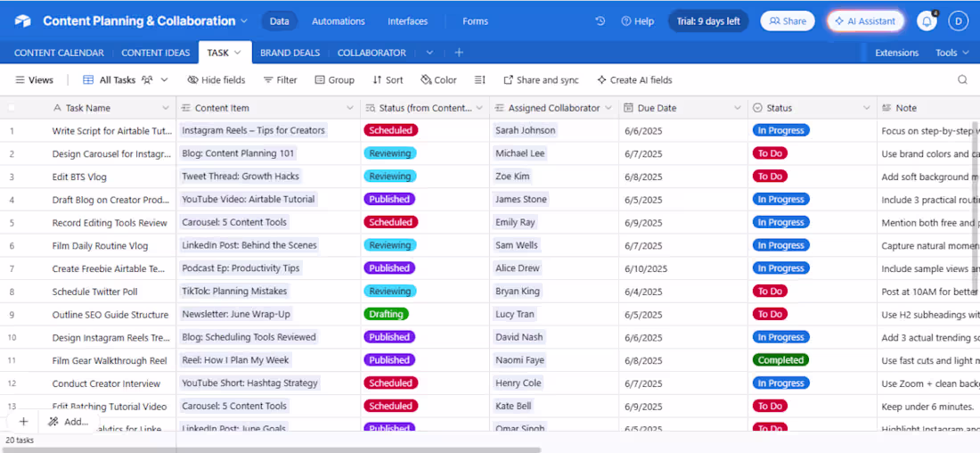Switch to the COLLABORATOR tab
Image resolution: width=980 pixels, height=453 pixels.
[x=372, y=53]
